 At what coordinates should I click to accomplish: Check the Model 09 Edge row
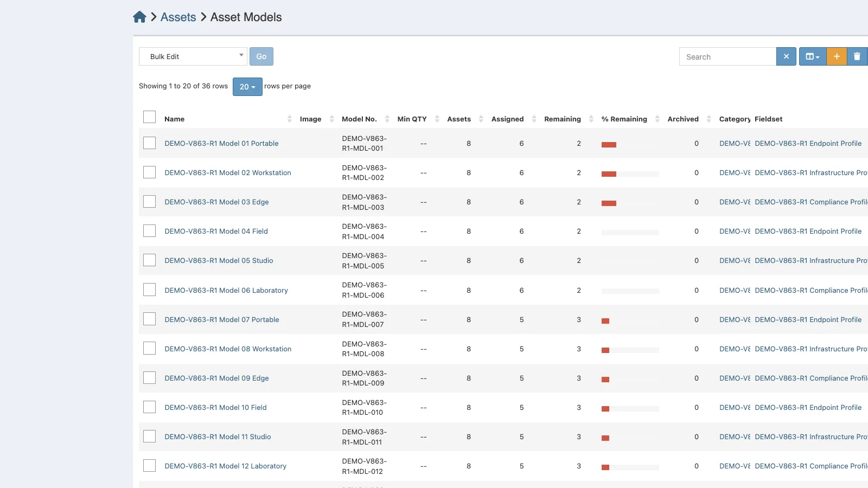[149, 377]
